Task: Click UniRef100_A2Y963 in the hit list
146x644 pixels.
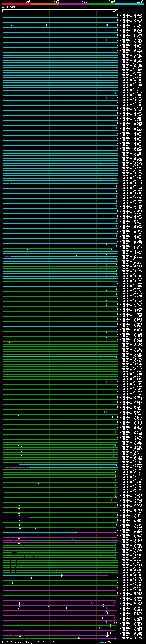Action: click(131, 55)
